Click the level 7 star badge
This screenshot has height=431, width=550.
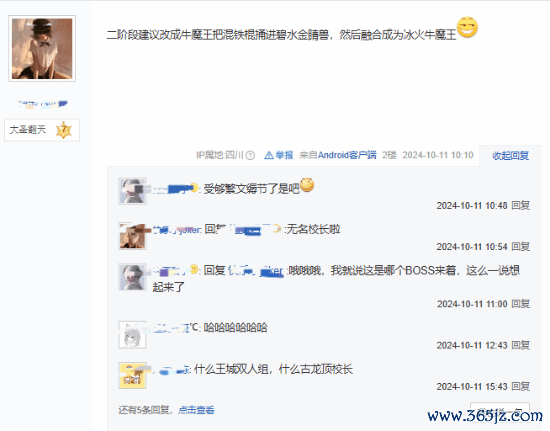click(63, 130)
